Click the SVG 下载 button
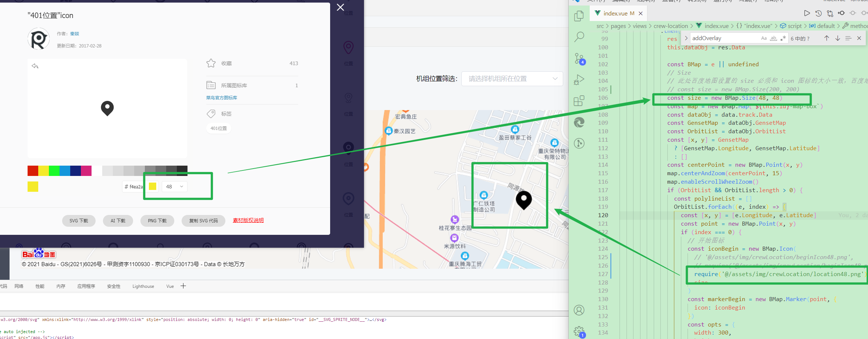868x339 pixels. [x=79, y=221]
